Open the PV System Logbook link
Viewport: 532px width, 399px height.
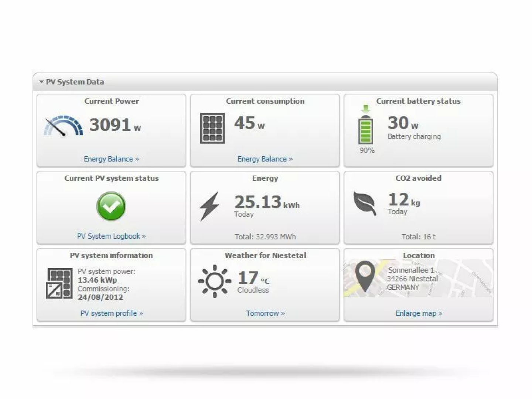(x=111, y=236)
